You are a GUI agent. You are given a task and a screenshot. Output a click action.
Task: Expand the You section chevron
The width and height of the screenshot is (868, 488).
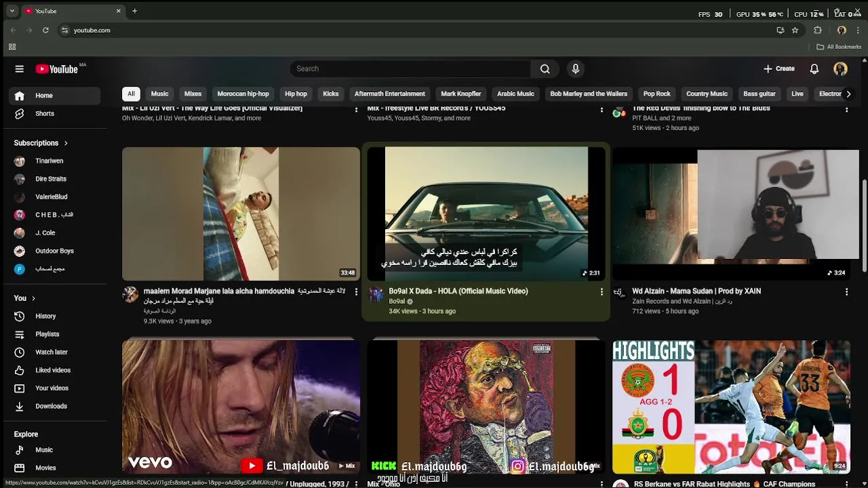33,298
